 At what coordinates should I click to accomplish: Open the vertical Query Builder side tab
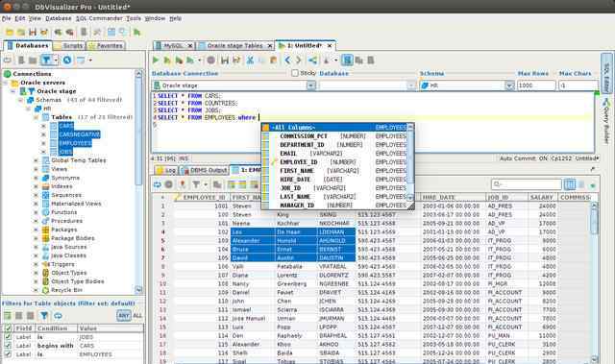coord(606,121)
